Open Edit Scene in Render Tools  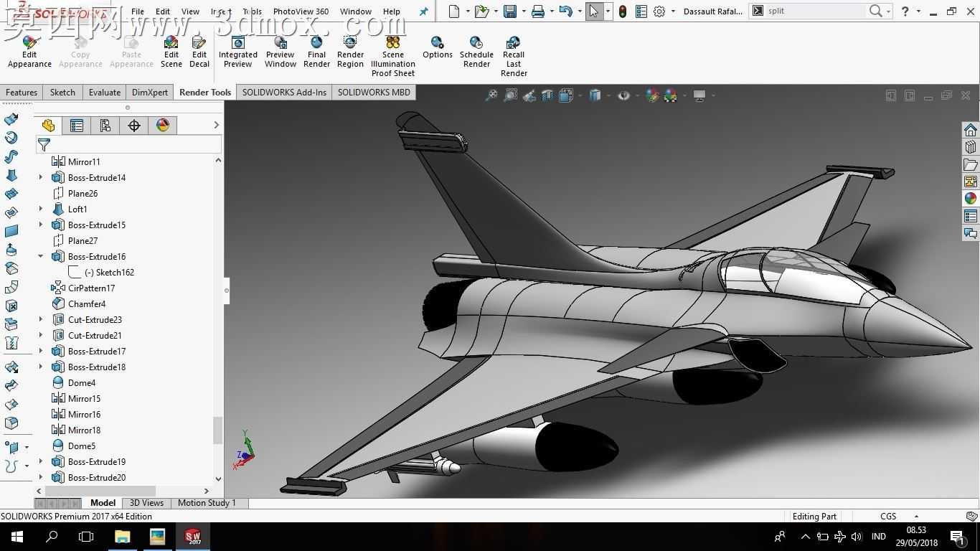[171, 52]
